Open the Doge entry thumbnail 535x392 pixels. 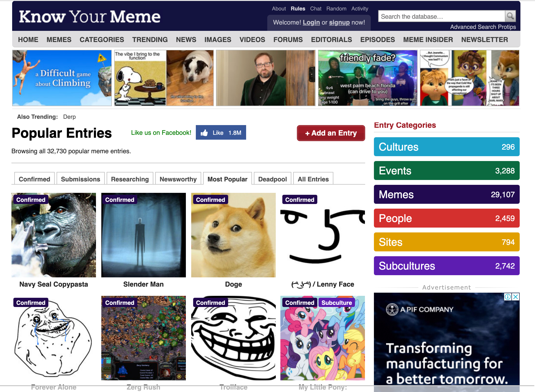coord(233,235)
